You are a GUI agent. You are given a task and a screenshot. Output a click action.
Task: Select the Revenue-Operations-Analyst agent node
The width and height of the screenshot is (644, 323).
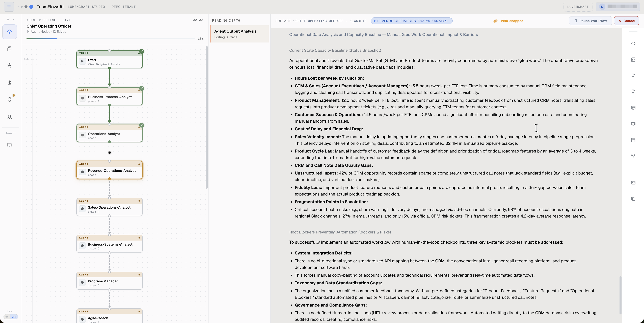(110, 170)
